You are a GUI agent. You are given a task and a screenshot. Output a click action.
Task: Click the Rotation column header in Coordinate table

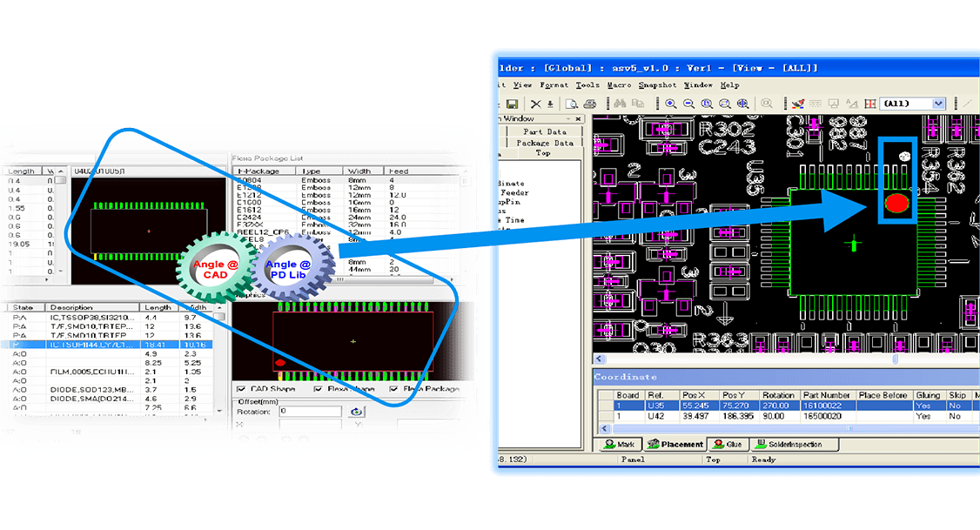click(778, 395)
